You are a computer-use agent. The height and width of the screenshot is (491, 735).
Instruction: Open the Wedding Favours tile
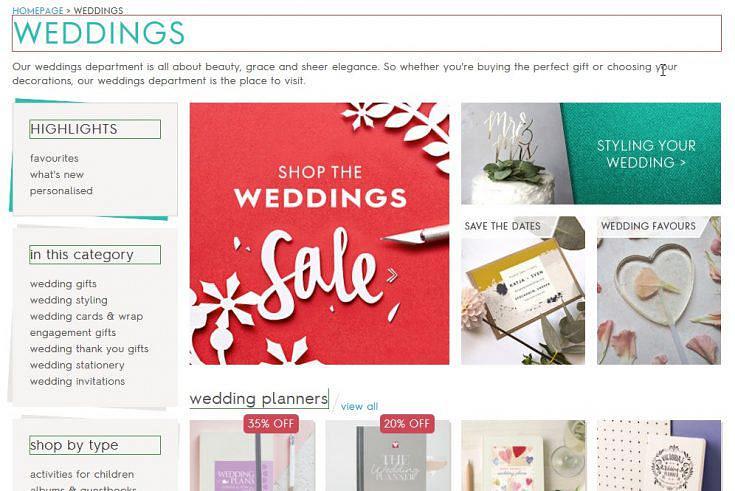pyautogui.click(x=659, y=290)
